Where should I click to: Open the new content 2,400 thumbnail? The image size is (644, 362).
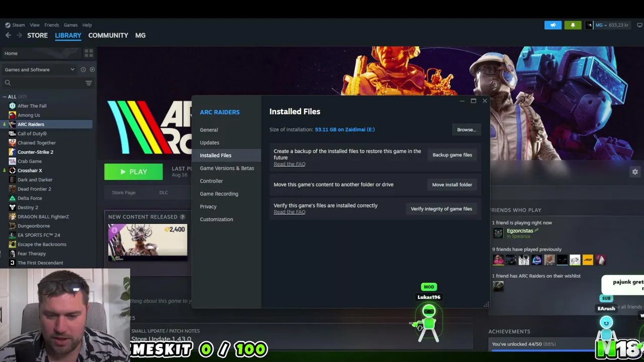tap(147, 241)
